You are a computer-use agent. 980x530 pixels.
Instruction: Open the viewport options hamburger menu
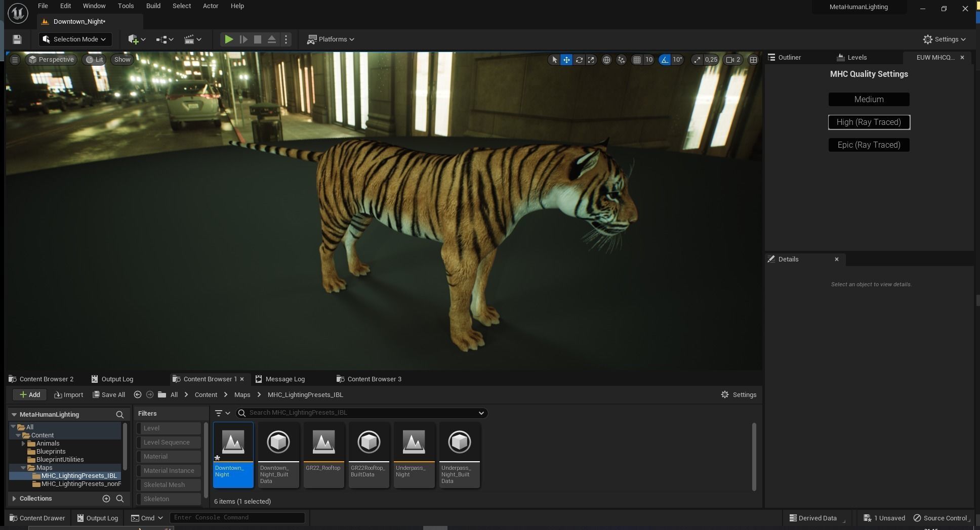pos(15,60)
